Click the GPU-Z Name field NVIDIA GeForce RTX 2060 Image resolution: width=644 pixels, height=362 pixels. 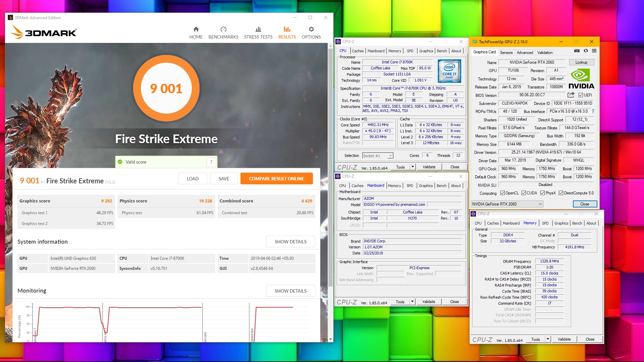[532, 62]
